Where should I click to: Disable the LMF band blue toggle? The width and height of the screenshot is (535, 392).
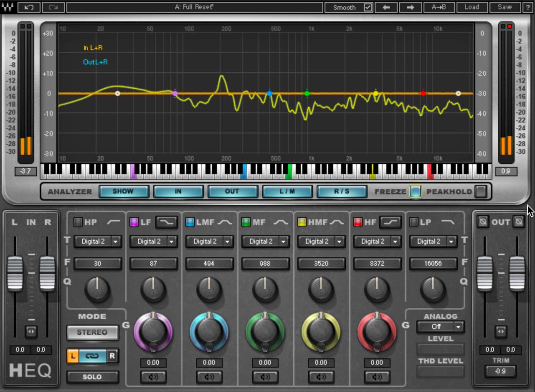pos(190,222)
